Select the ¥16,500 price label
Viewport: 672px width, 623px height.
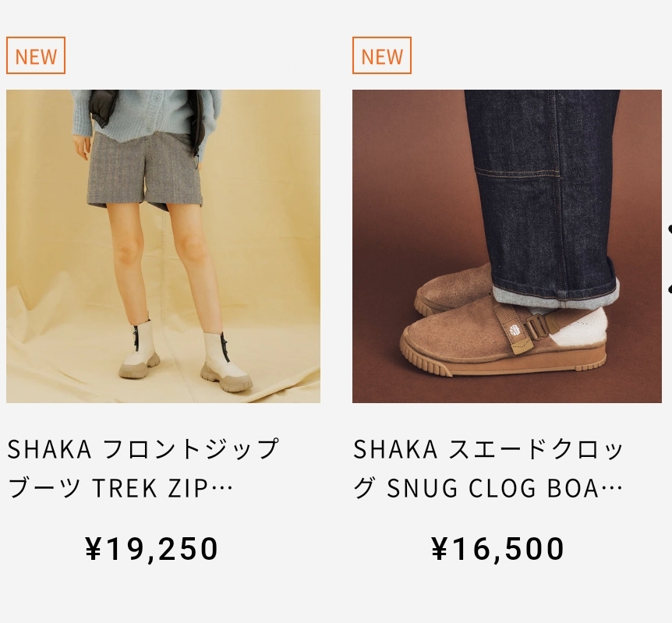point(497,548)
